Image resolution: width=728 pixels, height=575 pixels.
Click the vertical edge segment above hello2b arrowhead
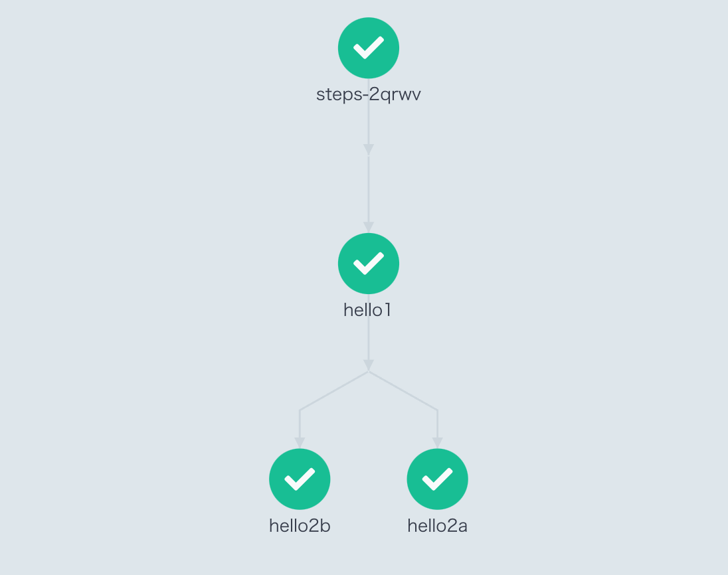tap(300, 423)
